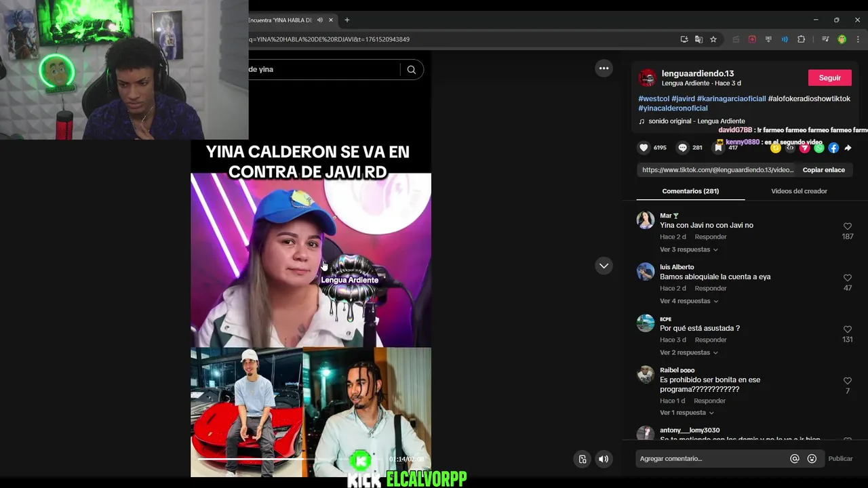
Task: Bookmark this page with star icon
Action: (713, 39)
